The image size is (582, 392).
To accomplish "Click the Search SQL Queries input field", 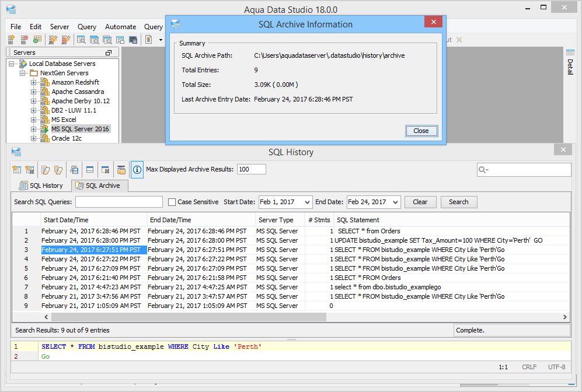I will point(119,202).
